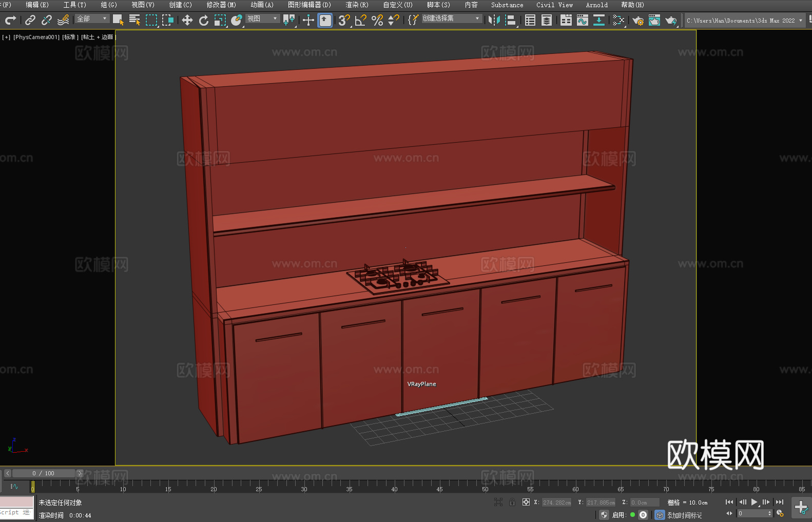Open the 渲染(R) menu
Viewport: 812px width, 522px height.
pos(357,5)
